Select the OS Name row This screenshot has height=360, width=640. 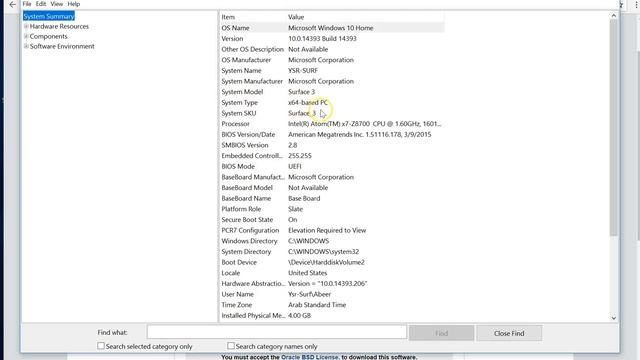coord(332,28)
